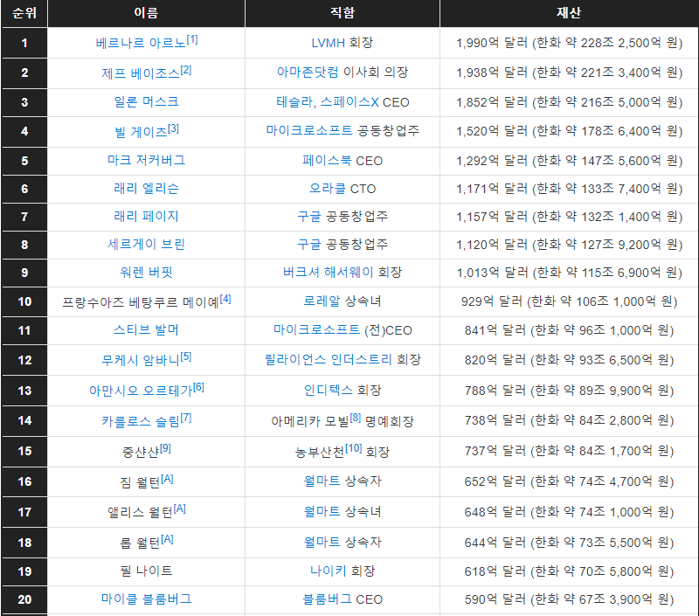Click the 인디텍스 link
Screen dimensions: 699x616
(x=329, y=391)
